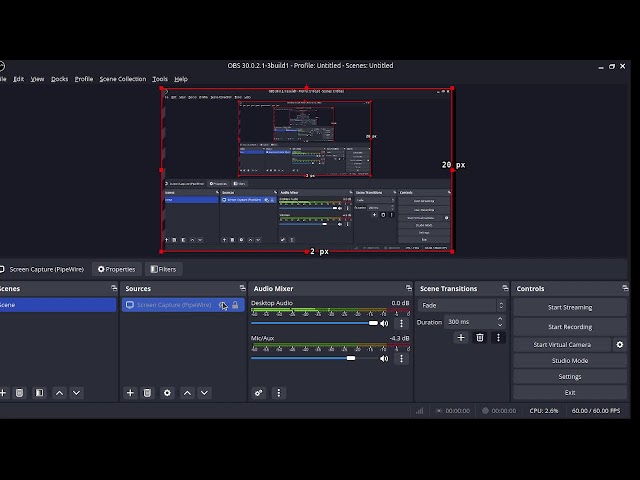
Task: Delete the scene transition with trash icon
Action: coord(479,338)
